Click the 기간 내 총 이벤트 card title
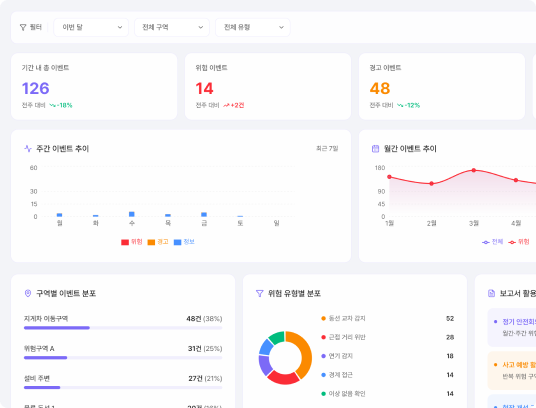The image size is (536, 408). pos(45,68)
